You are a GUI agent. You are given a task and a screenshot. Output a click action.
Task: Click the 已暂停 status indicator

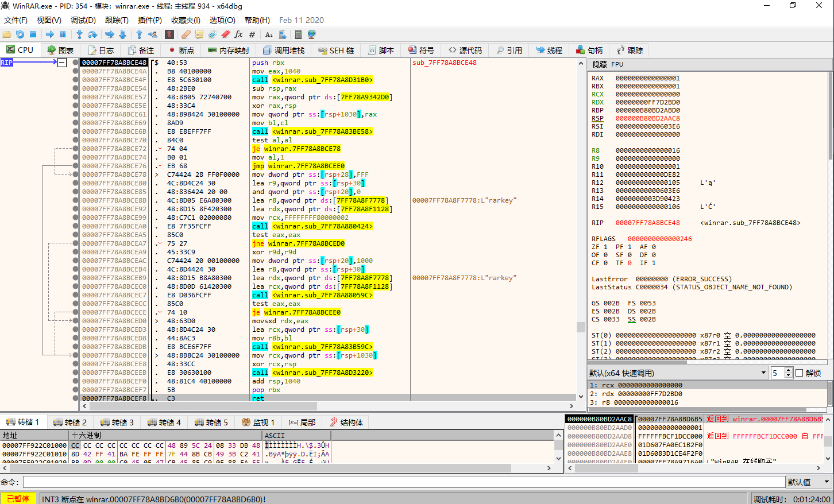tap(18, 499)
